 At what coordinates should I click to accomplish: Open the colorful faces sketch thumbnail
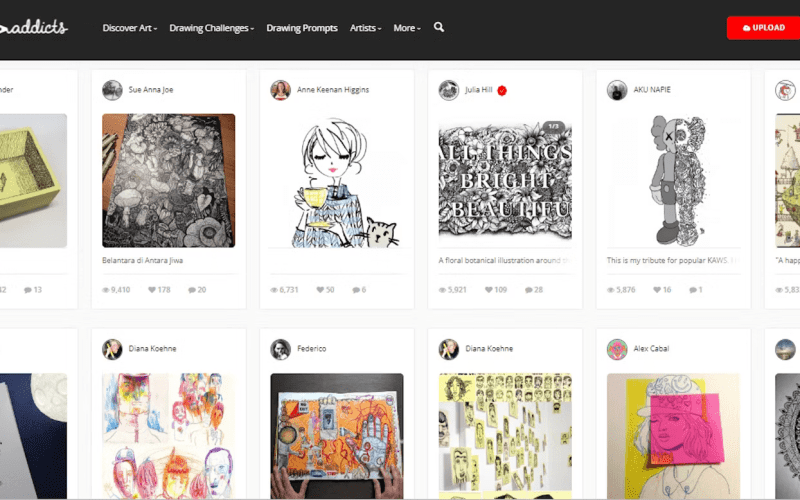pos(168,436)
